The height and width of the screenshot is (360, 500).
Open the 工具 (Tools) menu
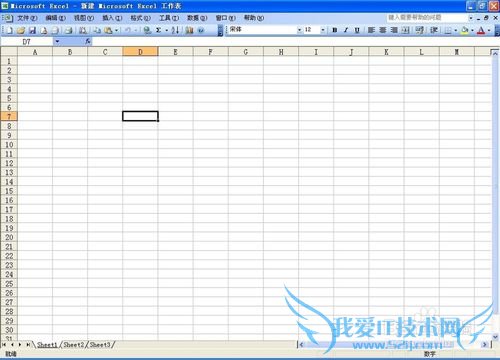(169, 18)
